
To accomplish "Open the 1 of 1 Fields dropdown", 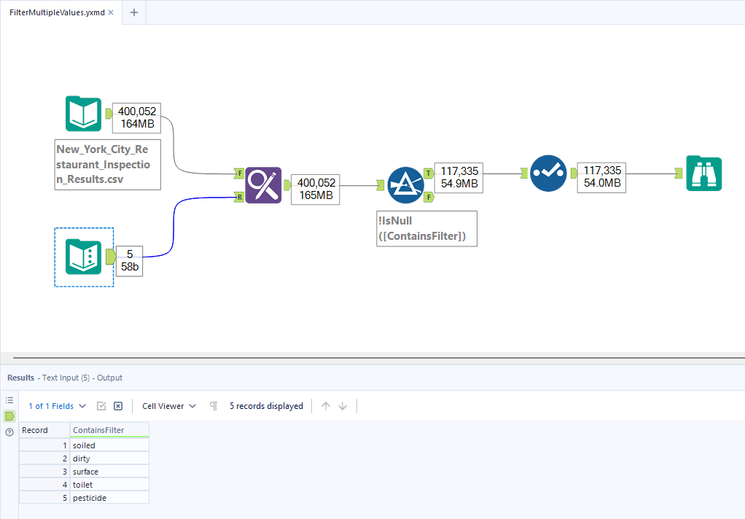I will (57, 406).
